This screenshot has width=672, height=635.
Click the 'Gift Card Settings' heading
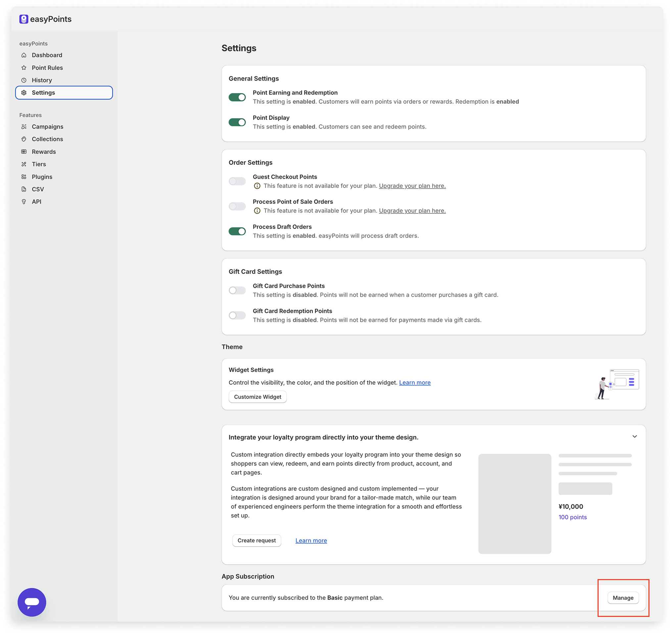[x=255, y=272]
